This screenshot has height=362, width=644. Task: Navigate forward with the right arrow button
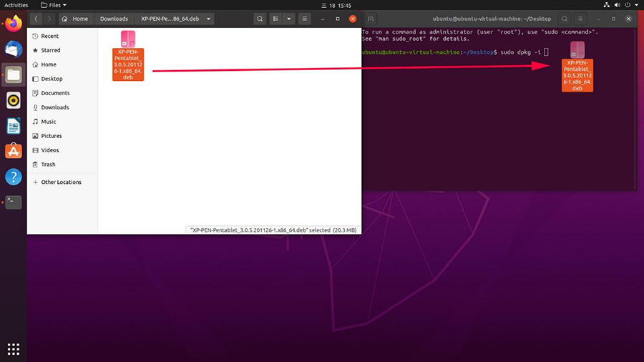[x=49, y=19]
